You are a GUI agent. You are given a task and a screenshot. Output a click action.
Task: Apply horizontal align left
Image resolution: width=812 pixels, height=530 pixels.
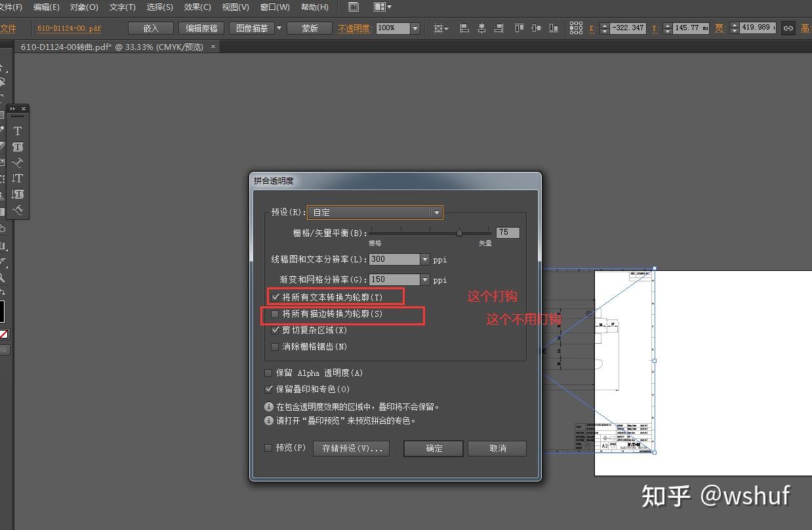pyautogui.click(x=465, y=28)
